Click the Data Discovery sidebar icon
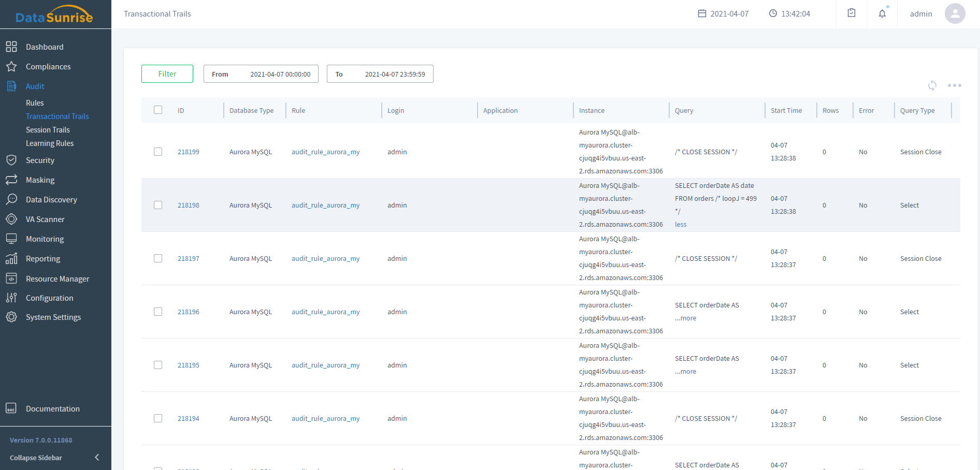Image resolution: width=980 pixels, height=470 pixels. click(x=11, y=200)
